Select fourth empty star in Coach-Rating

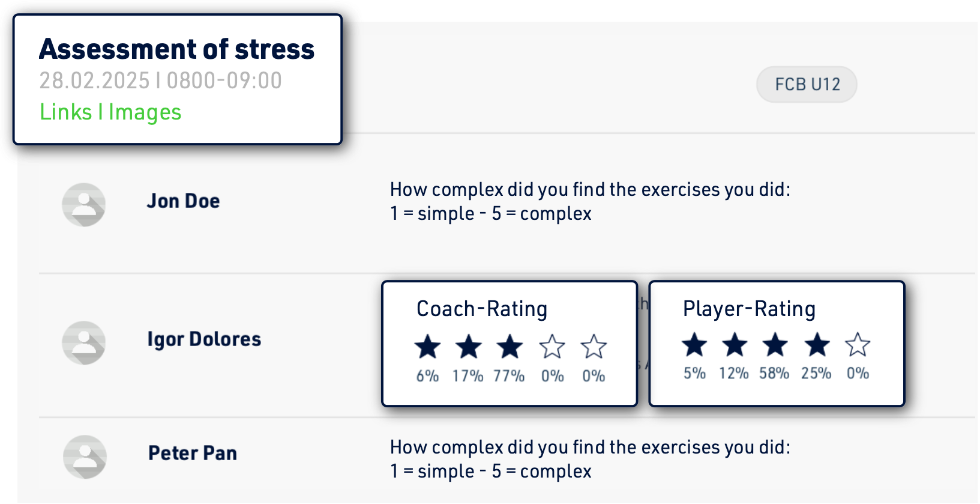(552, 347)
